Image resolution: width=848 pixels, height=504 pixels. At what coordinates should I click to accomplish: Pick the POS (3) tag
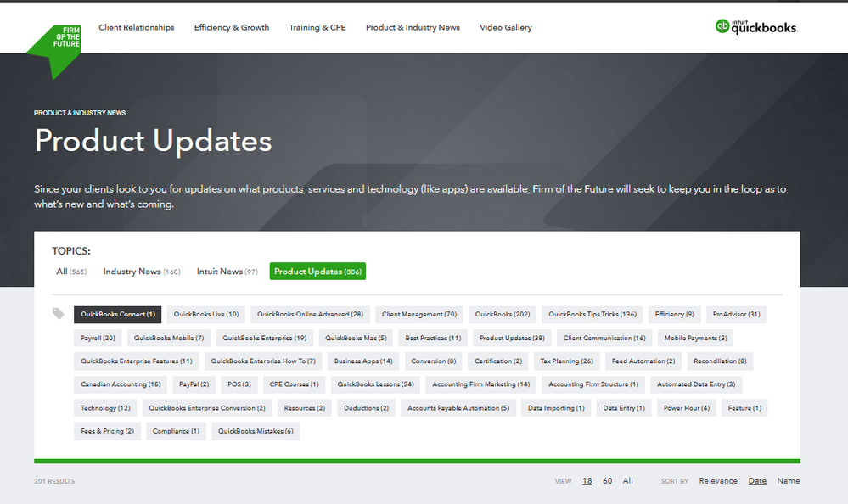tap(239, 384)
